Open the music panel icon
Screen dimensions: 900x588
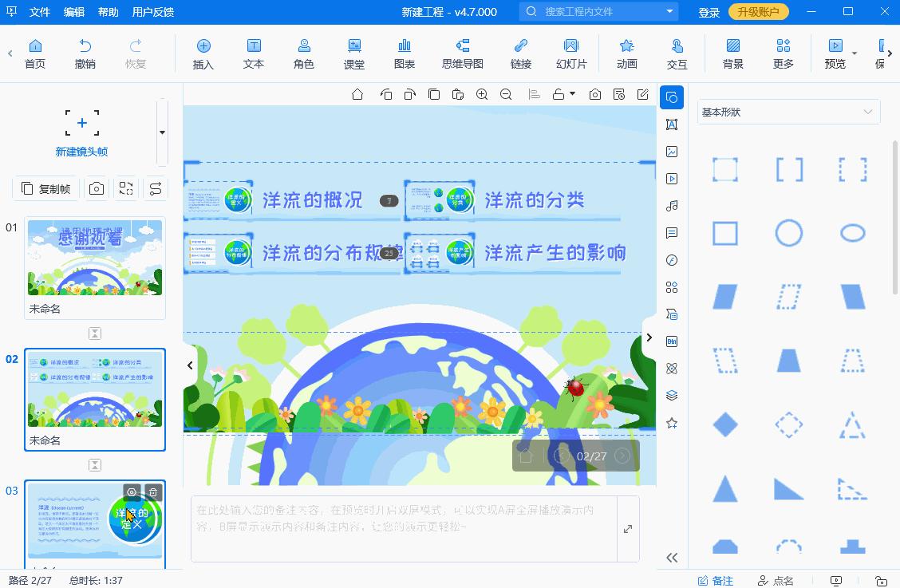672,205
